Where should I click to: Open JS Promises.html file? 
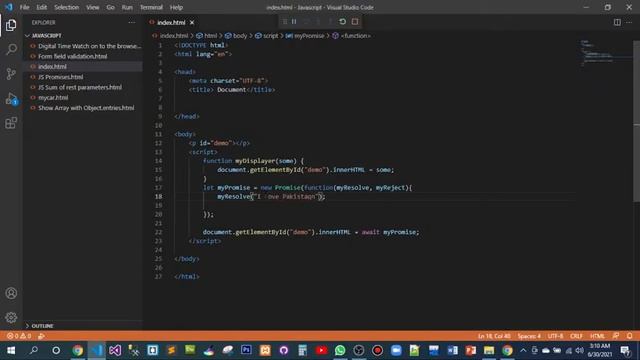click(60, 77)
